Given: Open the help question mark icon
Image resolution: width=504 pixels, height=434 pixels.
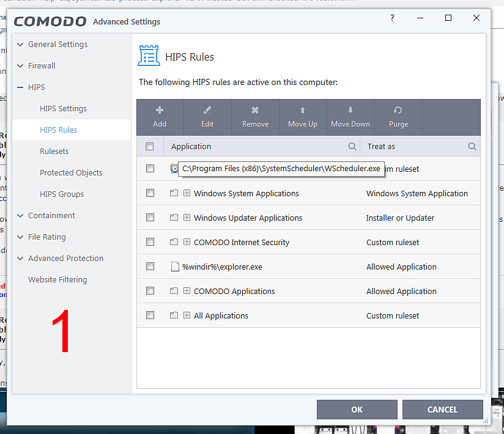Looking at the screenshot, I should (x=392, y=18).
